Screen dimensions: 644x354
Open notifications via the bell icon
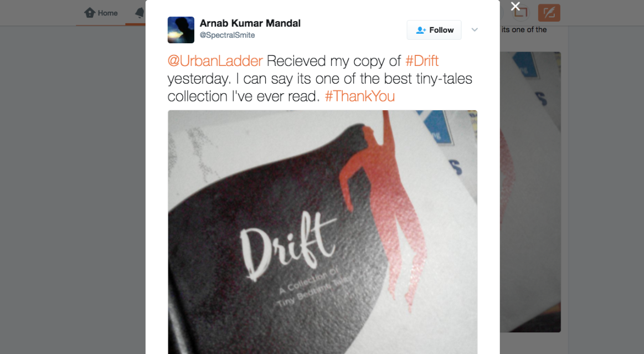tap(140, 13)
